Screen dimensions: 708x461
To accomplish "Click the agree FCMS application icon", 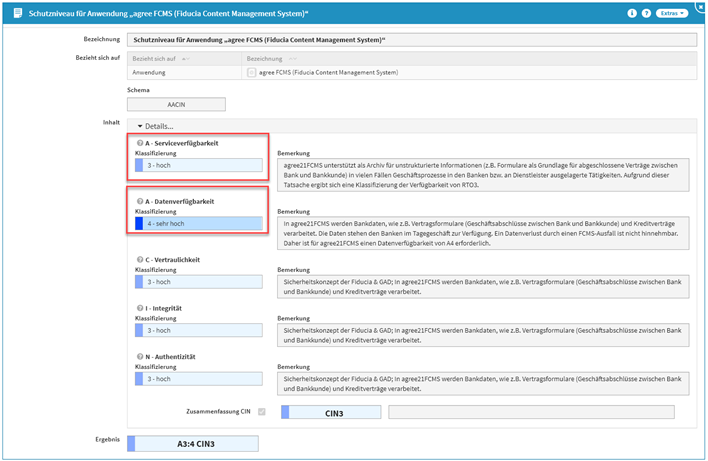I will 252,72.
